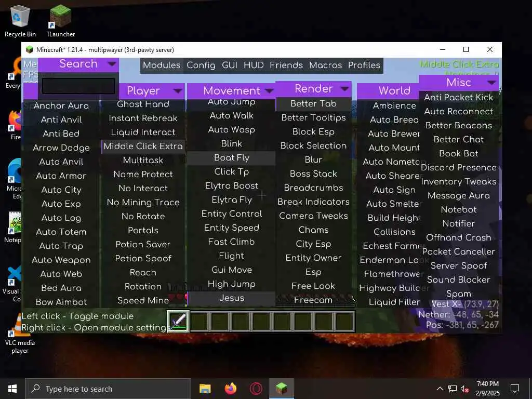Open the HUD tab

(x=254, y=65)
